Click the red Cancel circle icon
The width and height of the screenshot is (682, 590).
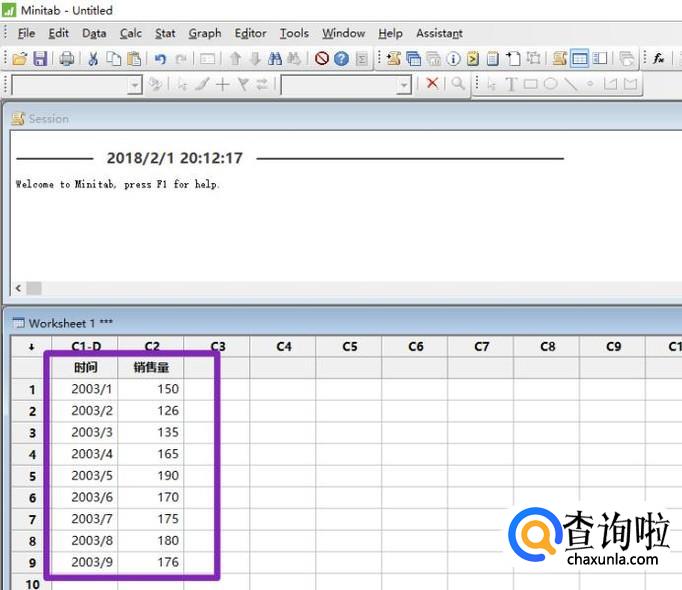[321, 58]
